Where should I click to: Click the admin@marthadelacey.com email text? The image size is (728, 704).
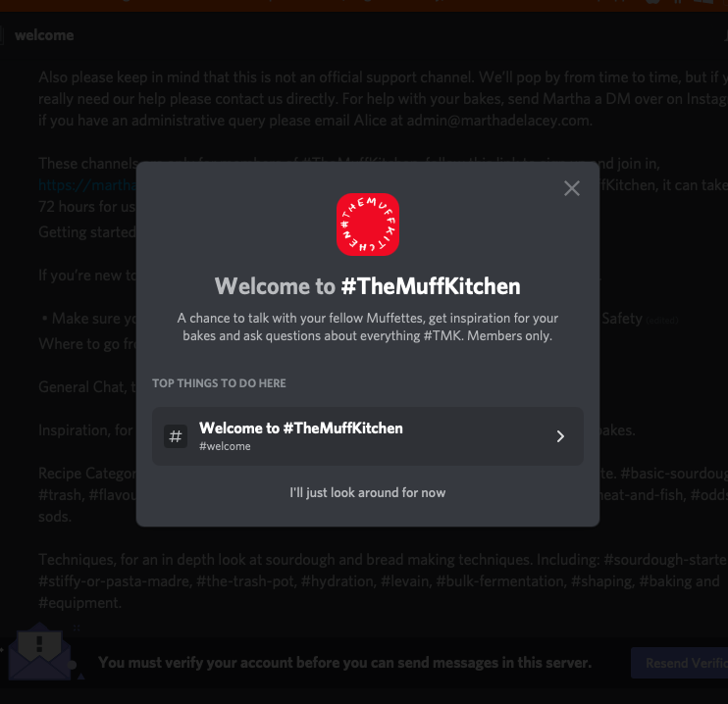click(498, 121)
